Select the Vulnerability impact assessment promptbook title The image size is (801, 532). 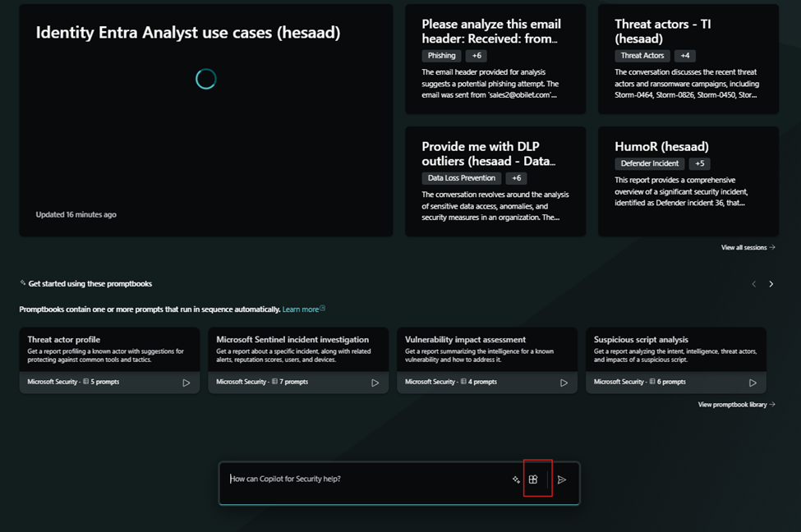pyautogui.click(x=465, y=340)
